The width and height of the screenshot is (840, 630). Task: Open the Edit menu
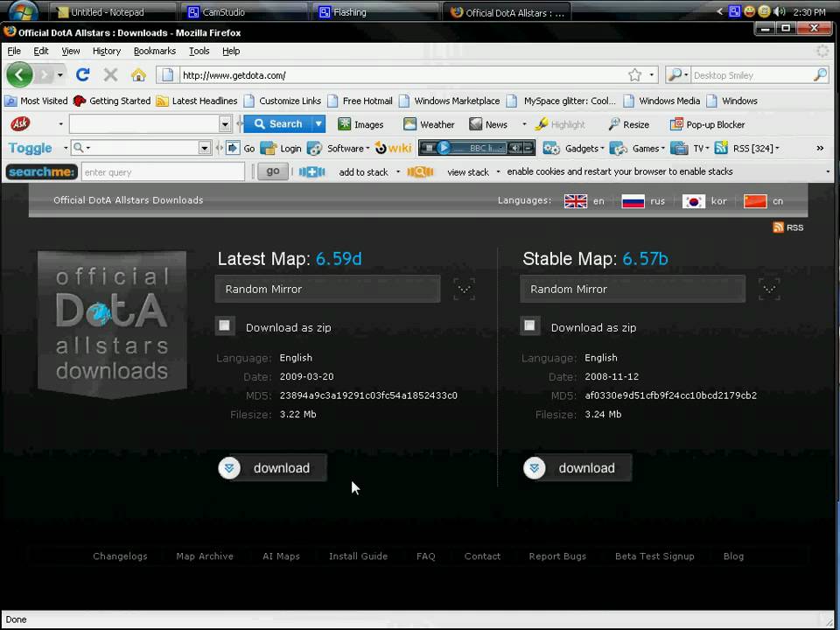point(41,51)
